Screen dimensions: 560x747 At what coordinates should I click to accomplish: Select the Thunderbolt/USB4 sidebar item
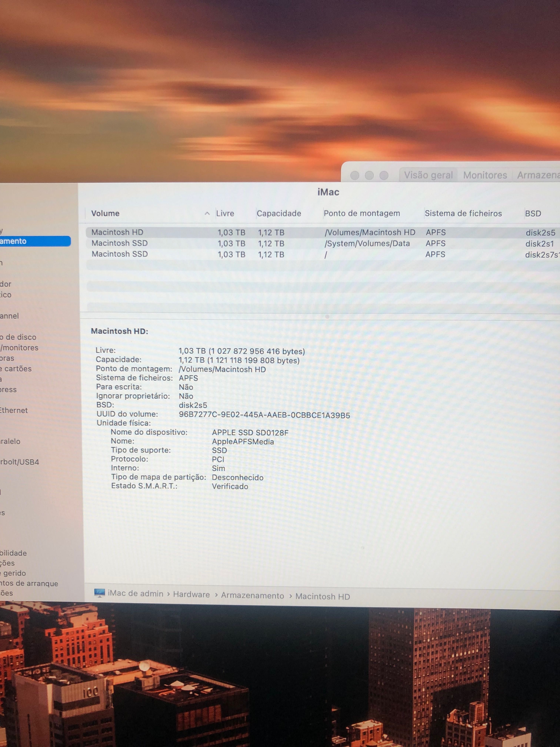coord(20,462)
